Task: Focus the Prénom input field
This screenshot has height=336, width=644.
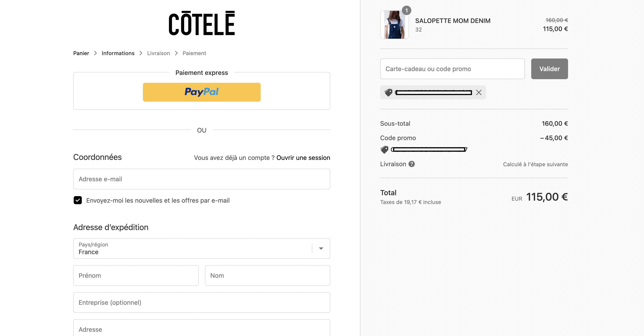Action: coord(136,276)
